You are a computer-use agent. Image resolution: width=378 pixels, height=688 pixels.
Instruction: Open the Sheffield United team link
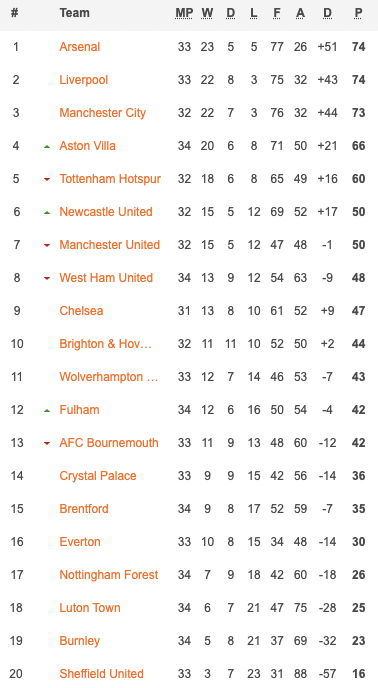[101, 674]
